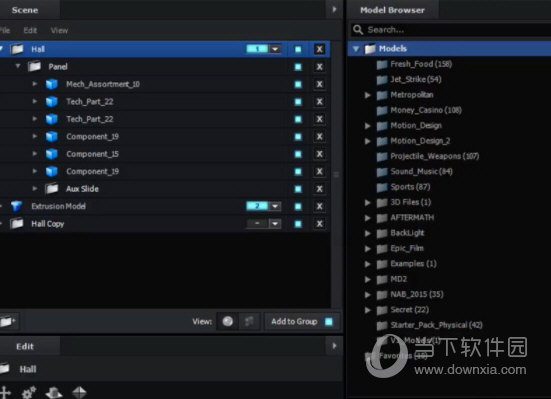551x399 pixels.
Task: Expand the AFTERMATH folder
Action: point(368,218)
